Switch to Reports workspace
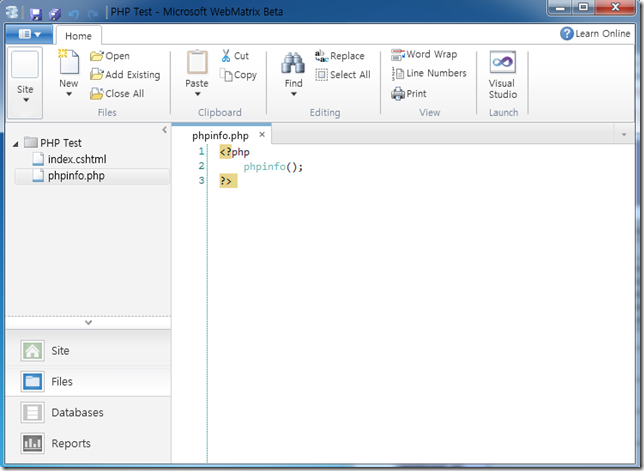The width and height of the screenshot is (644, 471). pos(88,443)
